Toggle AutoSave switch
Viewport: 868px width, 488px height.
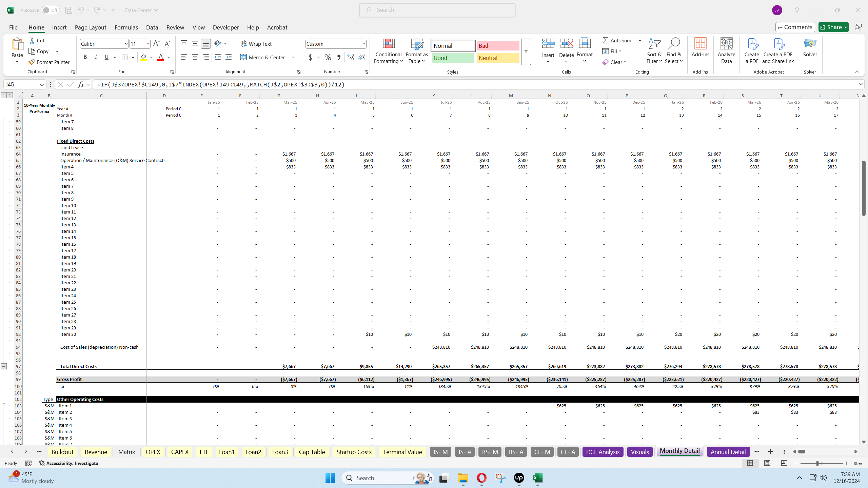click(x=51, y=10)
